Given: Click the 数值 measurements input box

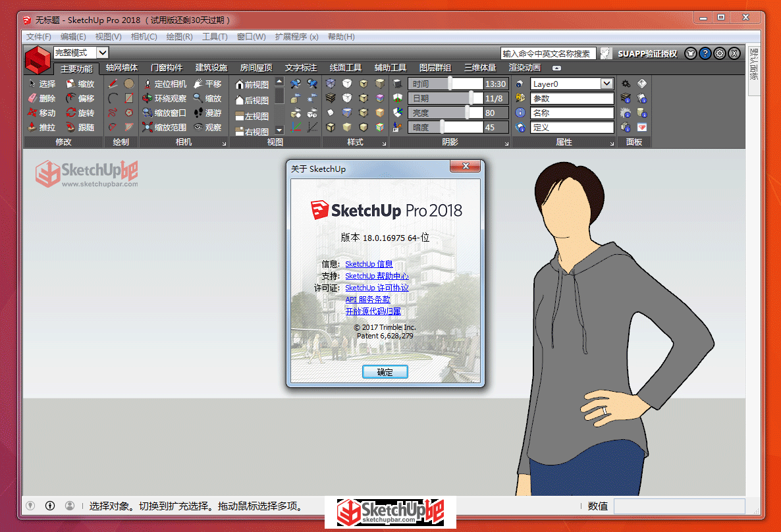Looking at the screenshot, I should click(x=680, y=506).
